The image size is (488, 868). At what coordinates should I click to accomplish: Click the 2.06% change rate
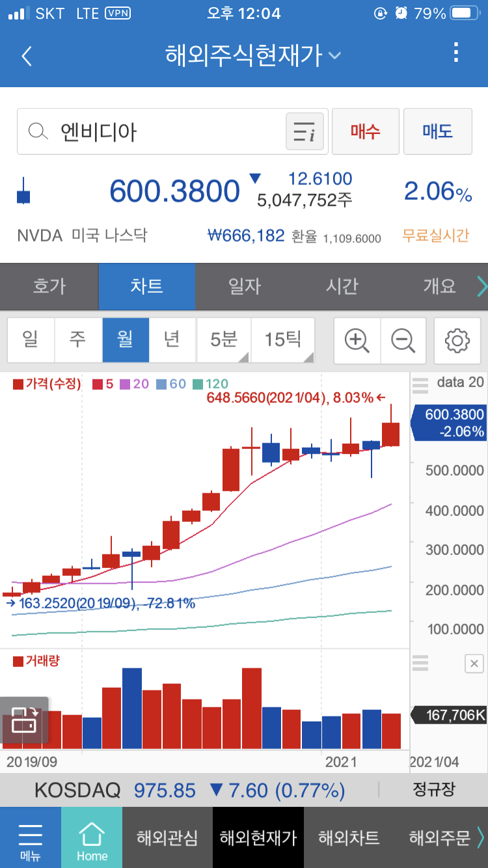pos(438,191)
